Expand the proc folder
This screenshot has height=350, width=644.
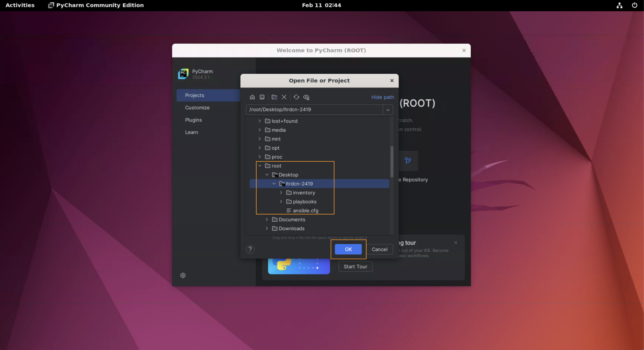click(x=260, y=157)
